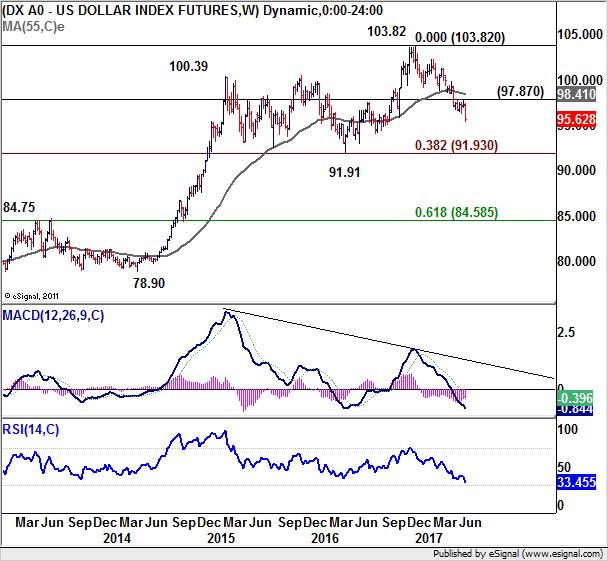The image size is (608, 561).
Task: Click the RSI axis label 50
Action: pos(565,467)
